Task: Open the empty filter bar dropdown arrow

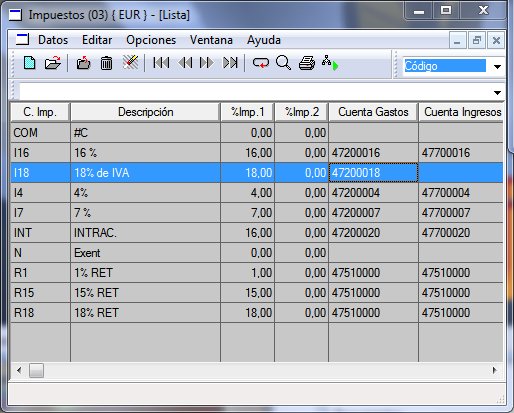Action: click(497, 93)
